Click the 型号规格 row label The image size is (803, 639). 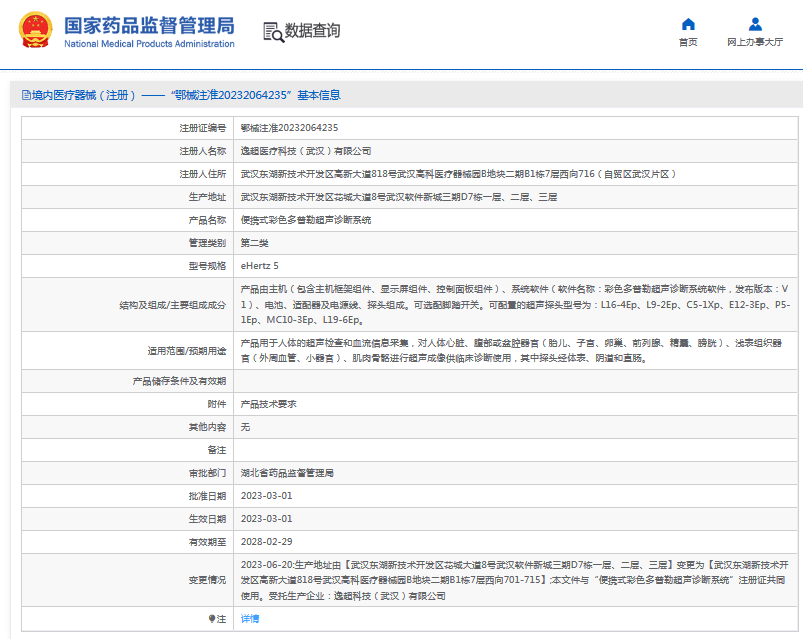[207, 266]
